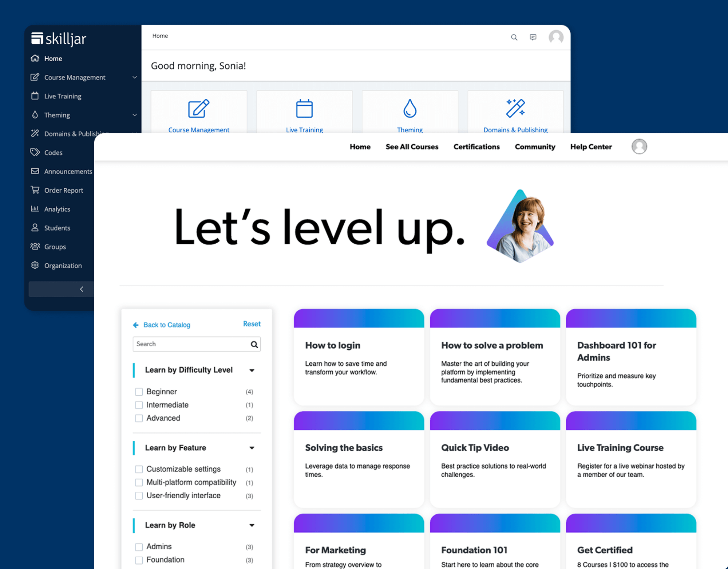
Task: Click Back to Catalog
Action: click(166, 325)
